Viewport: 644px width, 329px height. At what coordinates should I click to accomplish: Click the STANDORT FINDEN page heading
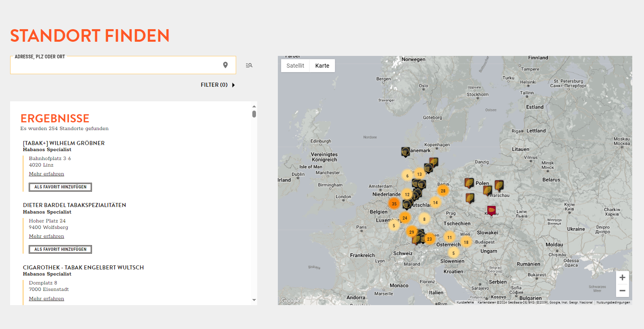coord(90,36)
